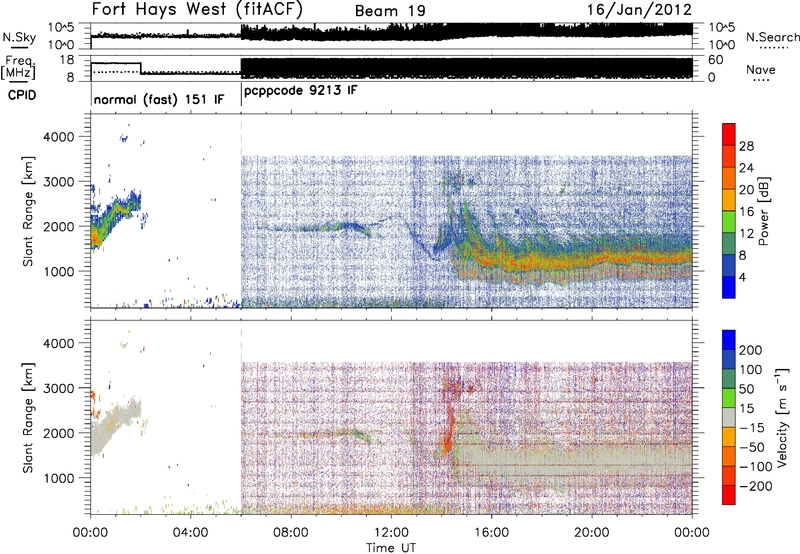Click the '12:00' time tick label
The height and width of the screenshot is (554, 800).
coord(391,533)
